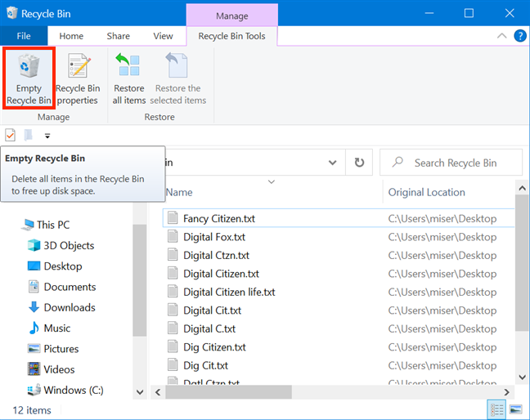530x420 pixels.
Task: Click the Dig Cit.txt file icon
Action: click(173, 364)
